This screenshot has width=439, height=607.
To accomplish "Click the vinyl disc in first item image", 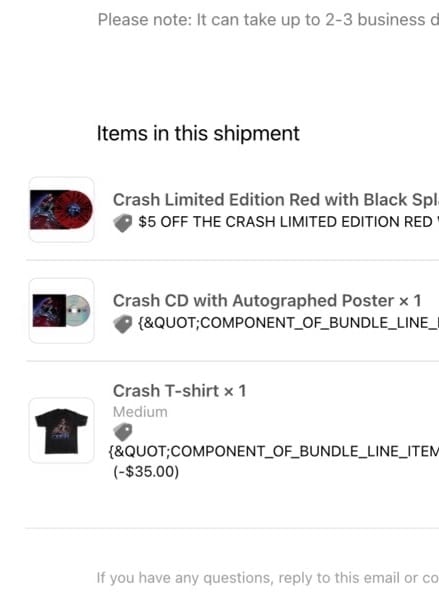I will pyautogui.click(x=77, y=209).
